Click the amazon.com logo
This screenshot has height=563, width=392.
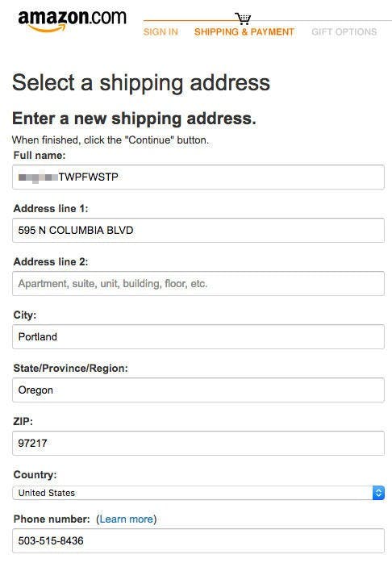72,20
